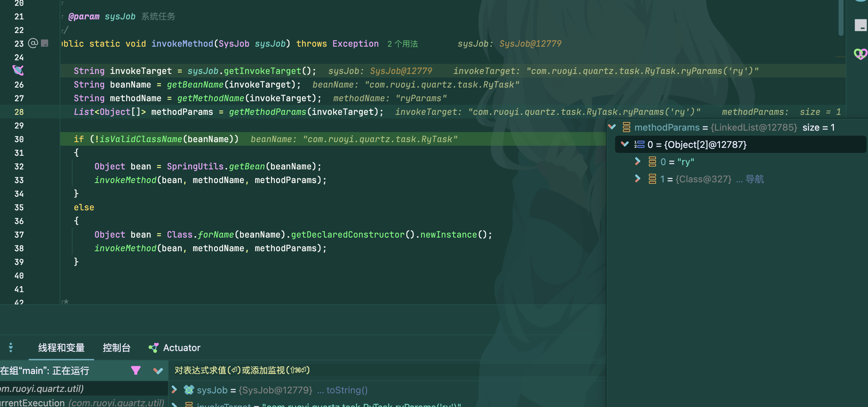This screenshot has height=407, width=868.
Task: Click the array icon beside 0 = {Object[2]@12787}
Action: [x=639, y=144]
